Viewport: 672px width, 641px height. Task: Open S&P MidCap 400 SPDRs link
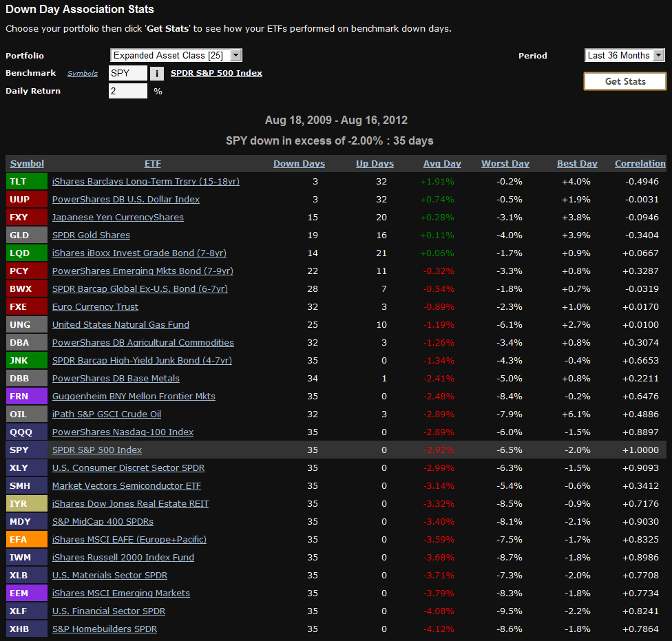103,522
